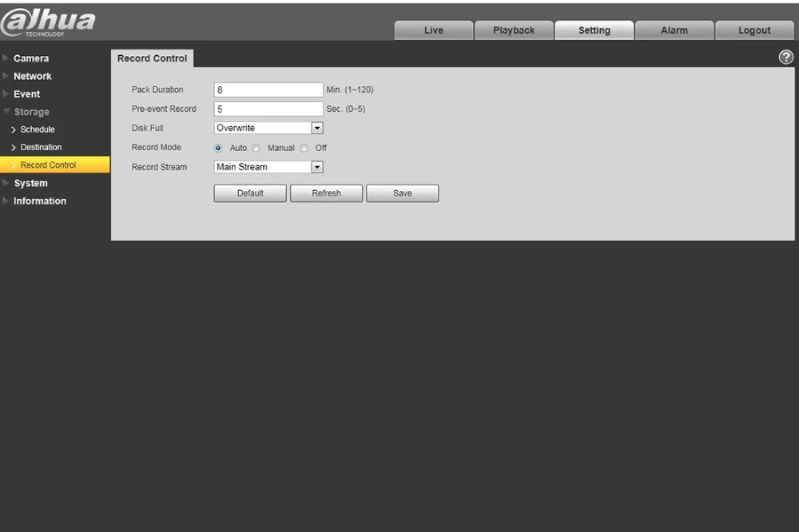Click the 'Pack Duration' label

click(157, 89)
